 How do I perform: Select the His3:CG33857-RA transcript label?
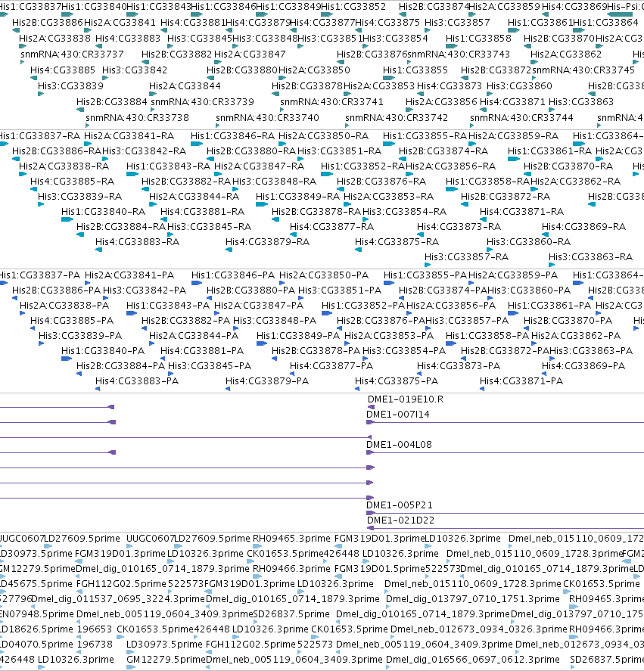coord(466,257)
